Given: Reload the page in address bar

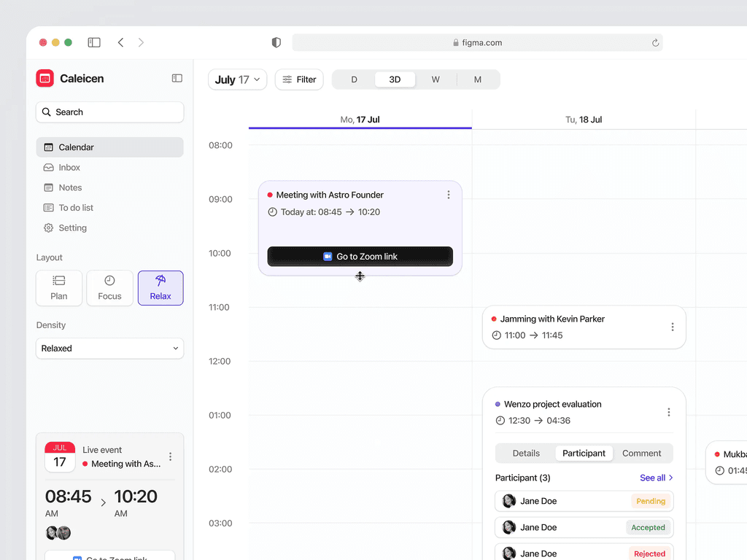Looking at the screenshot, I should point(655,43).
